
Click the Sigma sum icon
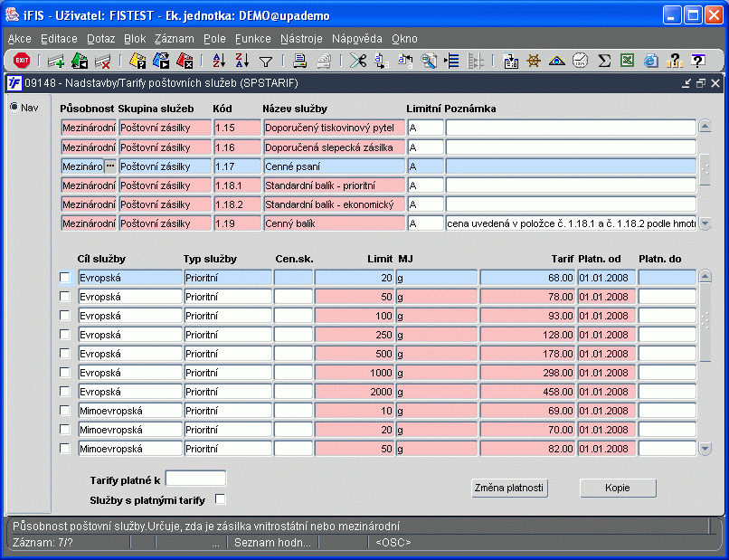point(604,62)
